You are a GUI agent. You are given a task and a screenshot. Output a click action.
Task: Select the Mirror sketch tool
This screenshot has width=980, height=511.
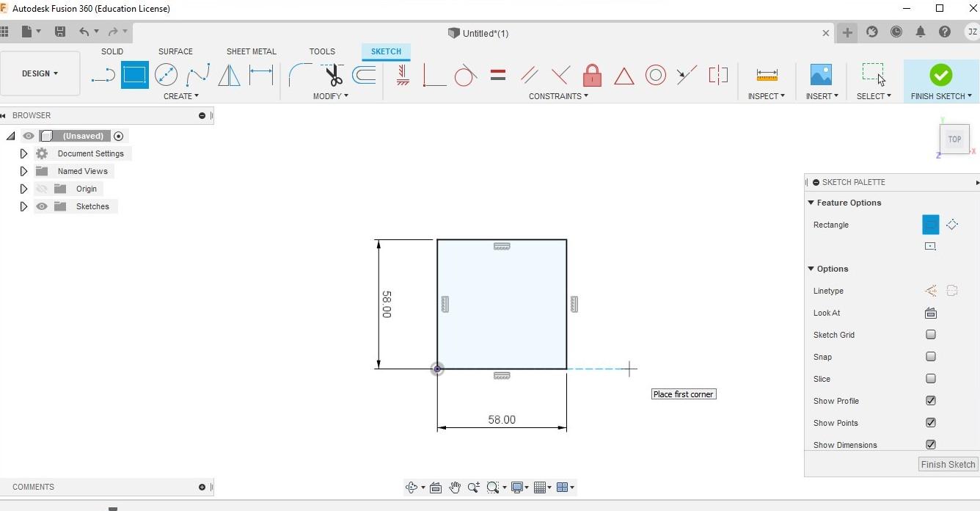point(229,75)
